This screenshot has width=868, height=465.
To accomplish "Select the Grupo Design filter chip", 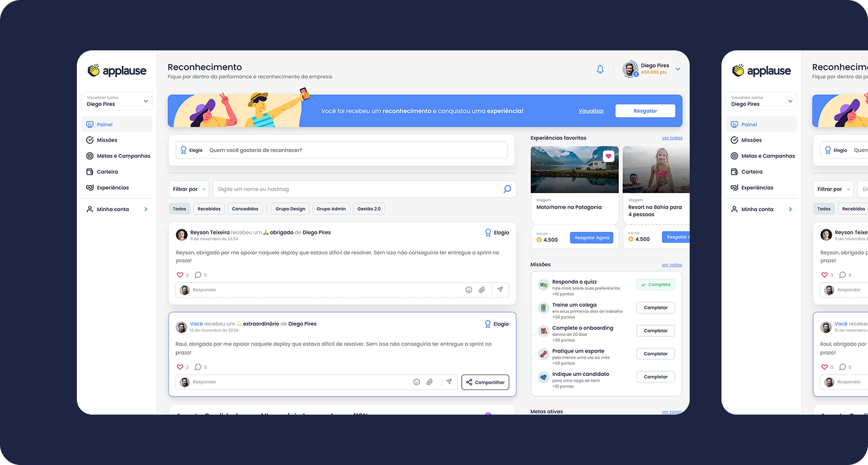I will click(x=290, y=209).
